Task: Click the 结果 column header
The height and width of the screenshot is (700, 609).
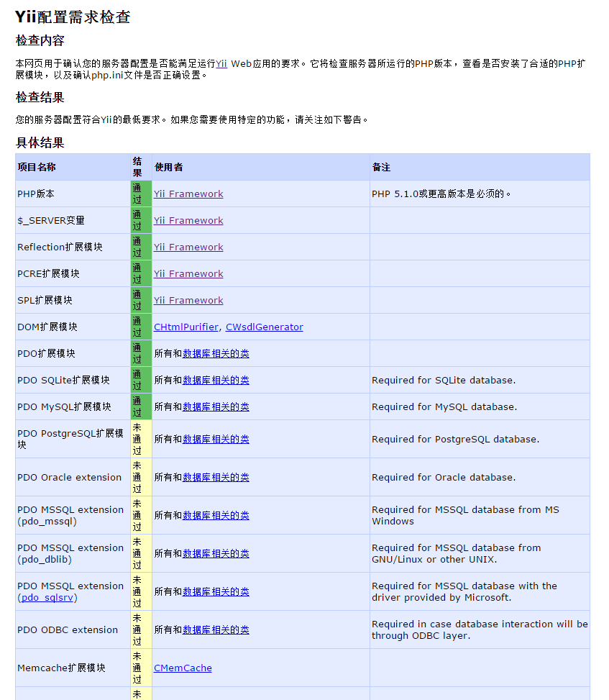Action: [x=141, y=167]
